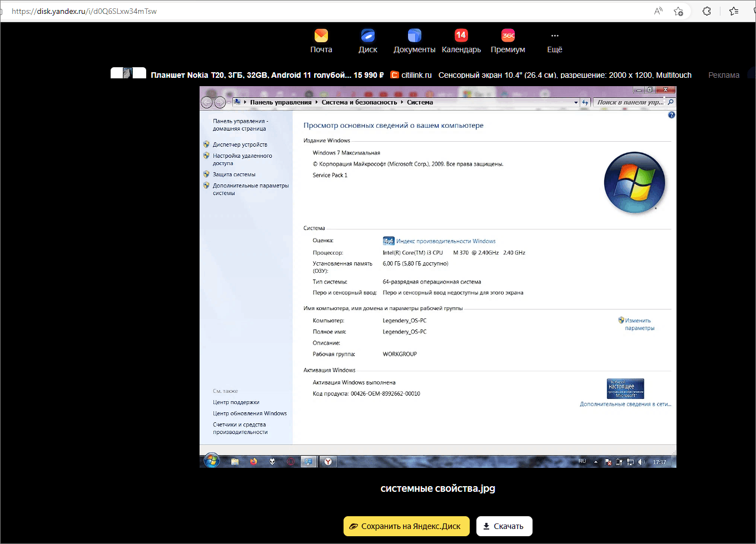The width and height of the screenshot is (756, 544).
Task: Add this page to favorites star icon
Action: click(678, 11)
